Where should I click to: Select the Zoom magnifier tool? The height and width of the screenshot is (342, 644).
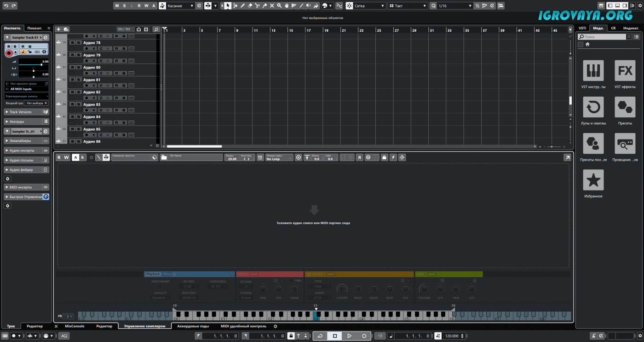279,6
